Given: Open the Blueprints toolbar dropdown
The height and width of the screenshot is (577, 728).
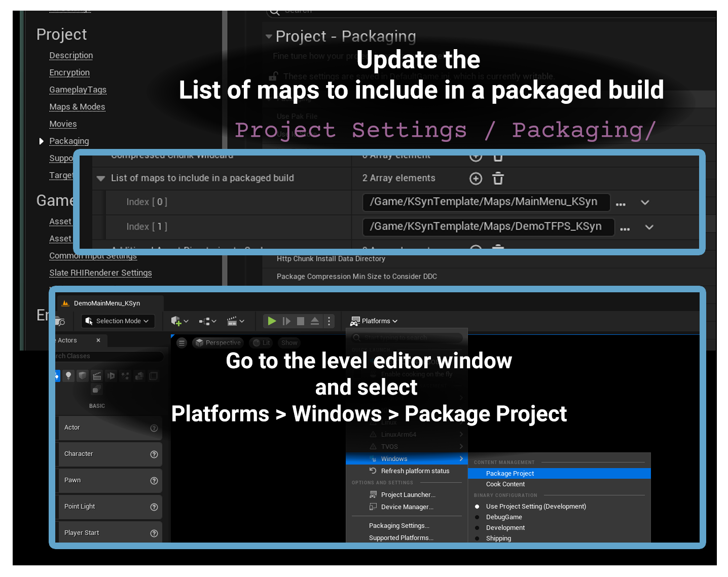Looking at the screenshot, I should (207, 321).
